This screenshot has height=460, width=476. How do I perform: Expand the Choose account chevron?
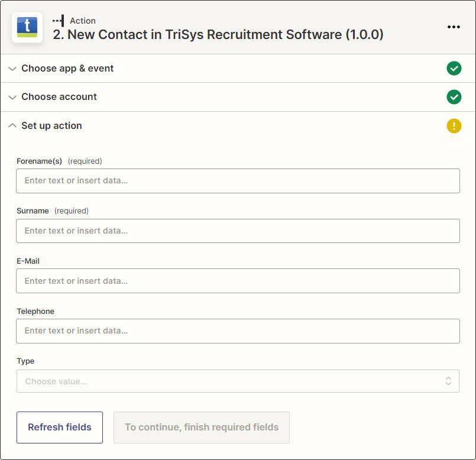pos(12,97)
